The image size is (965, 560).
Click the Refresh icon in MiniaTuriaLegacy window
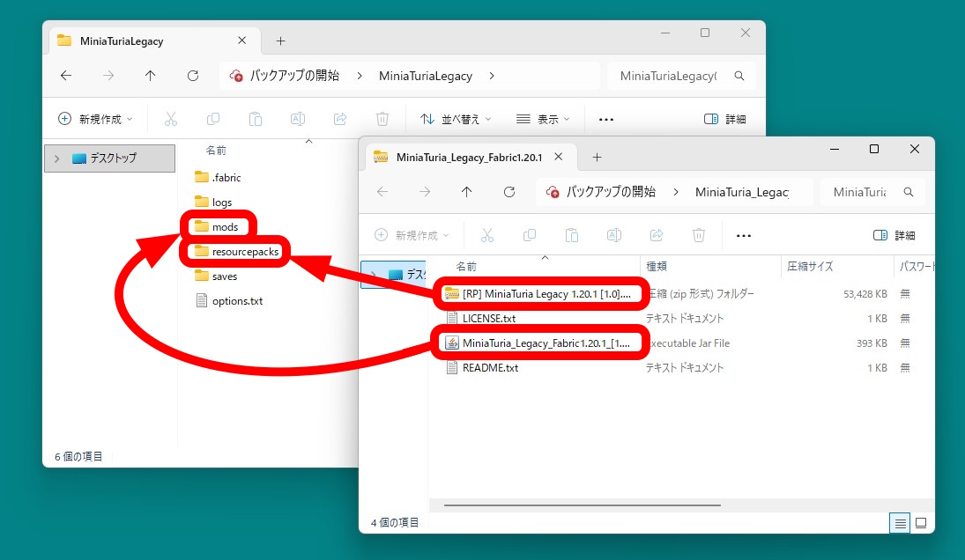click(193, 76)
